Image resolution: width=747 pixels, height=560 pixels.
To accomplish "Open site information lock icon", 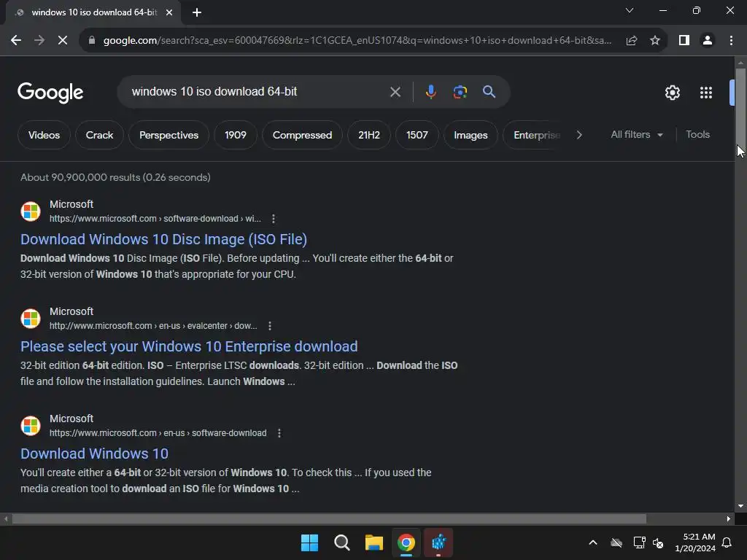I will [92, 41].
